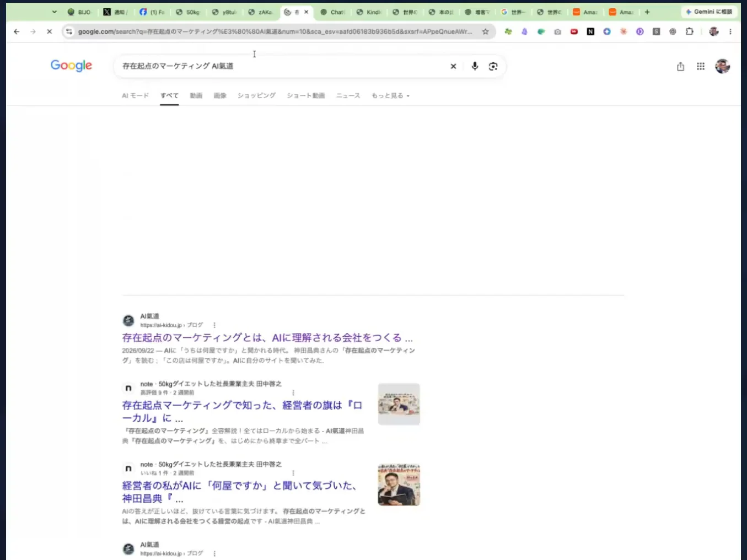Open the Extensions puzzle-piece menu

coord(689,32)
